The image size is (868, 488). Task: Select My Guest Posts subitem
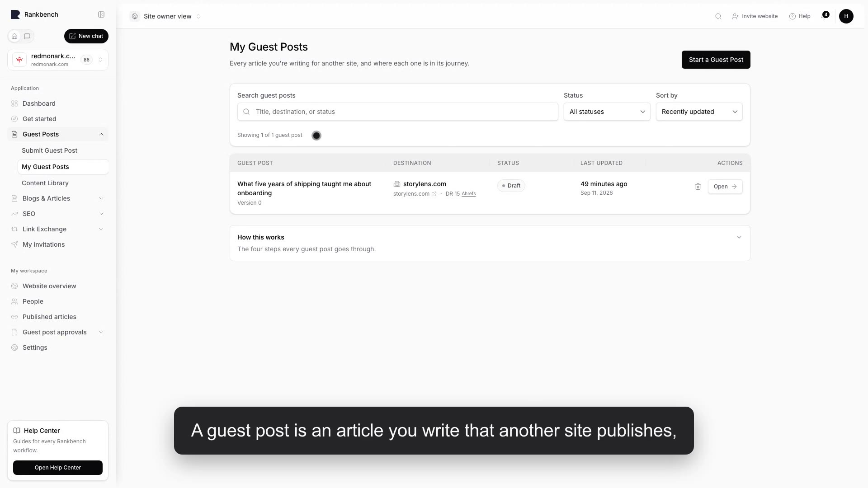tap(63, 167)
